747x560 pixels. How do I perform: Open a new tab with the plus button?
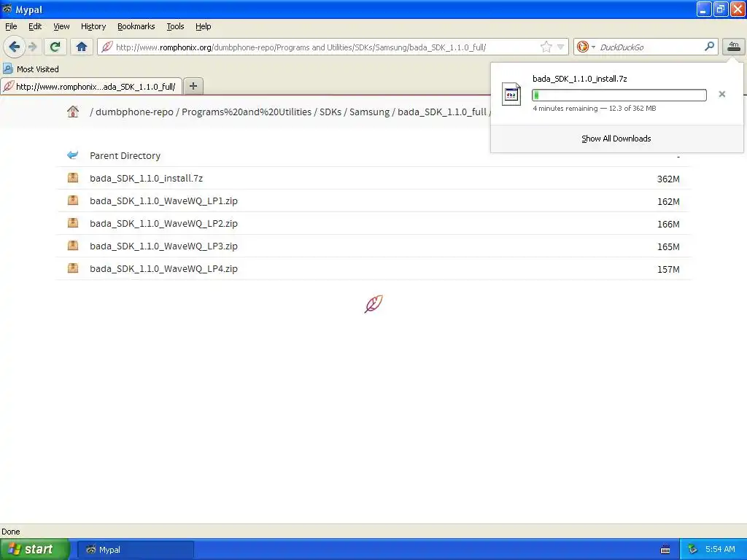point(193,86)
